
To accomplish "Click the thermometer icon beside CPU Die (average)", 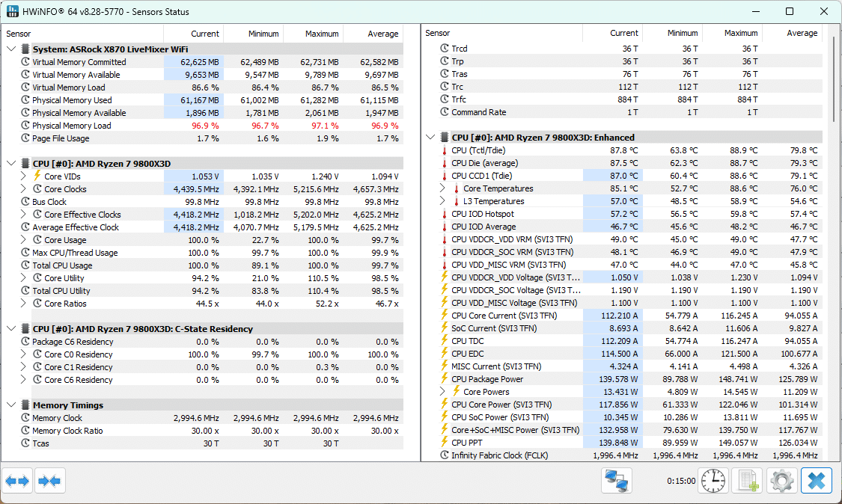I will [444, 163].
